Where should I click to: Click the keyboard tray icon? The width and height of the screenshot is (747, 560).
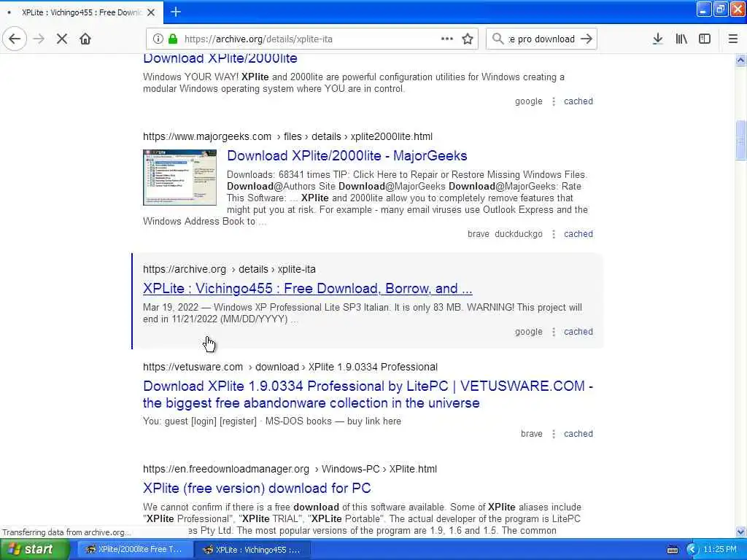[x=672, y=550]
